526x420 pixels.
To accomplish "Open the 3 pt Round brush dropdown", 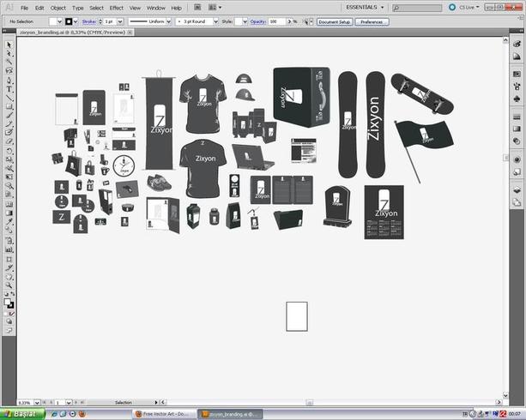I will pos(215,21).
